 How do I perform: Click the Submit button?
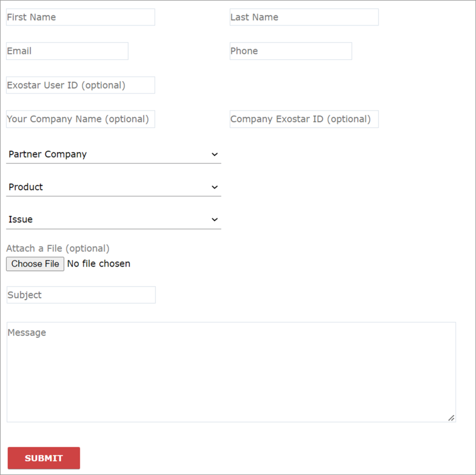coord(43,458)
